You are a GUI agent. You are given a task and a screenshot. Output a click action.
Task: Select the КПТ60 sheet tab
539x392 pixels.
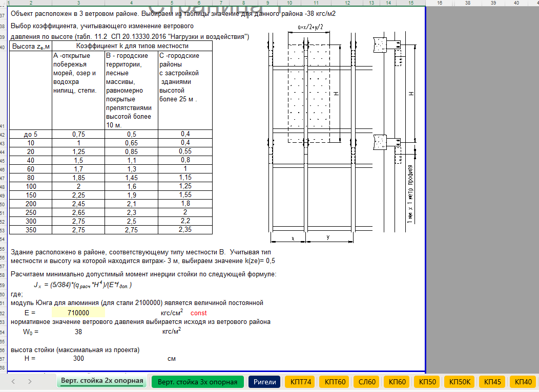tap(335, 382)
